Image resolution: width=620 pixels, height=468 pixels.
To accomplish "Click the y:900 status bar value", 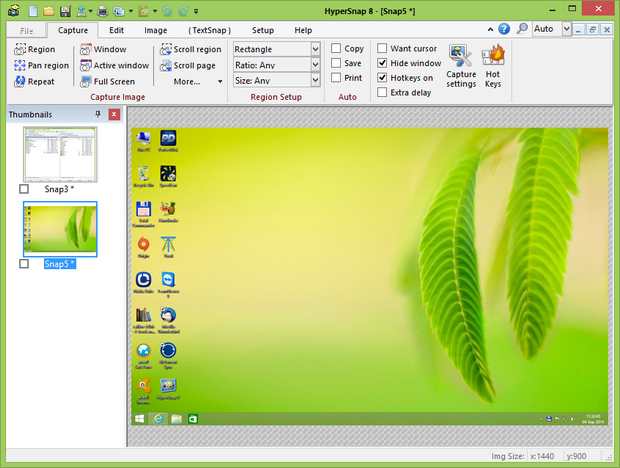I will [x=576, y=456].
